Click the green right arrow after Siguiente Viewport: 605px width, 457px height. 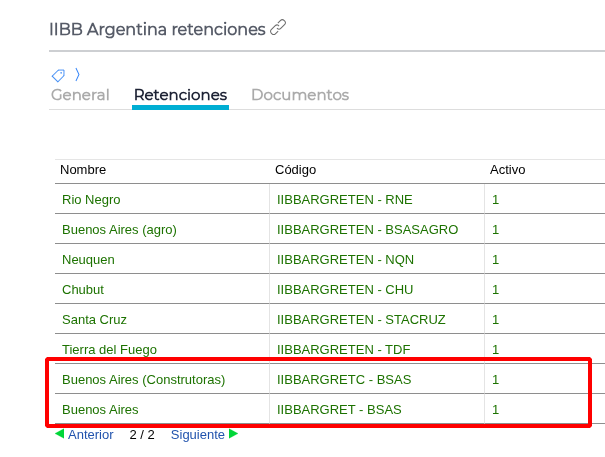pyautogui.click(x=234, y=435)
